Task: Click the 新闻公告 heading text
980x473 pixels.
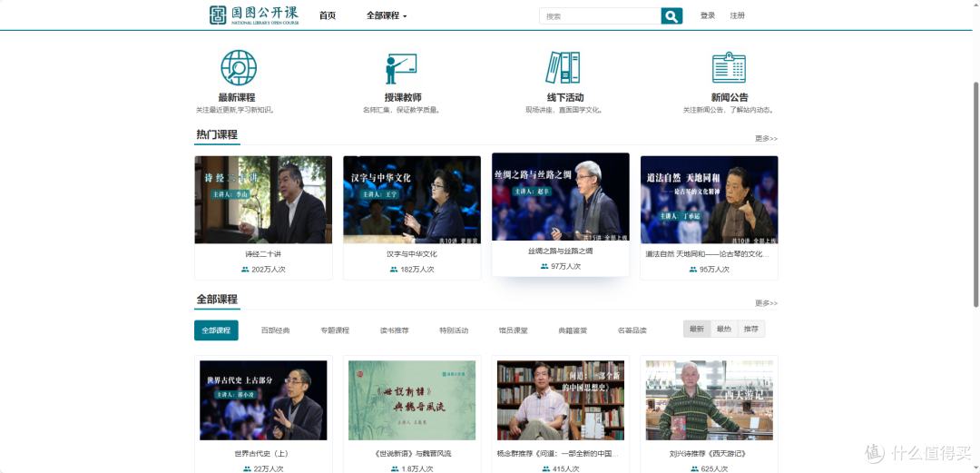Action: tap(730, 98)
